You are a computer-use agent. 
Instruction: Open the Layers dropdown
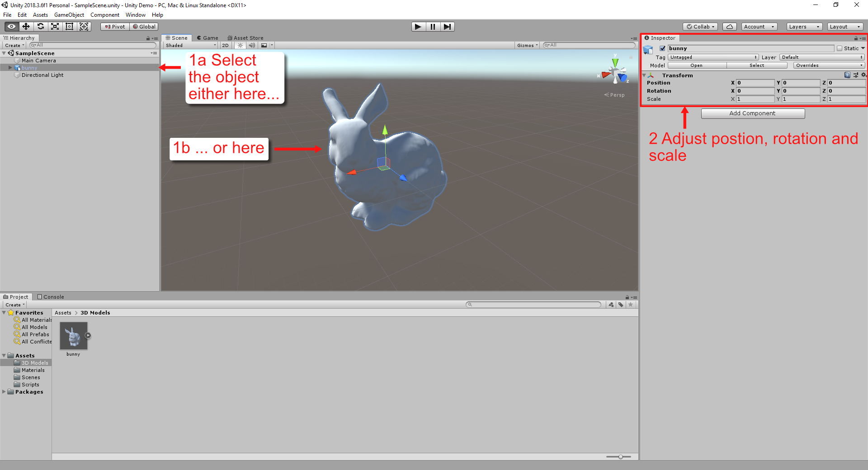coord(804,27)
